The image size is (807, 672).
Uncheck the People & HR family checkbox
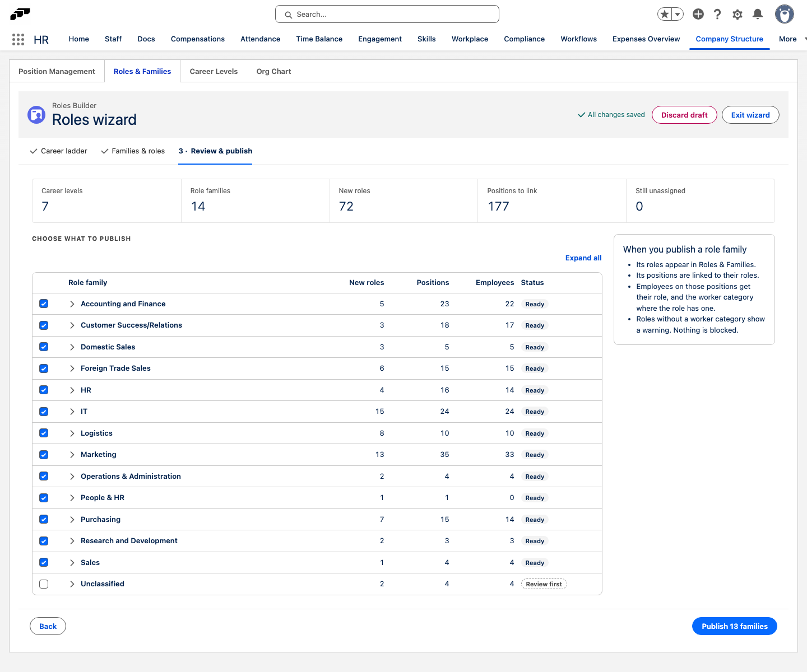coord(44,498)
